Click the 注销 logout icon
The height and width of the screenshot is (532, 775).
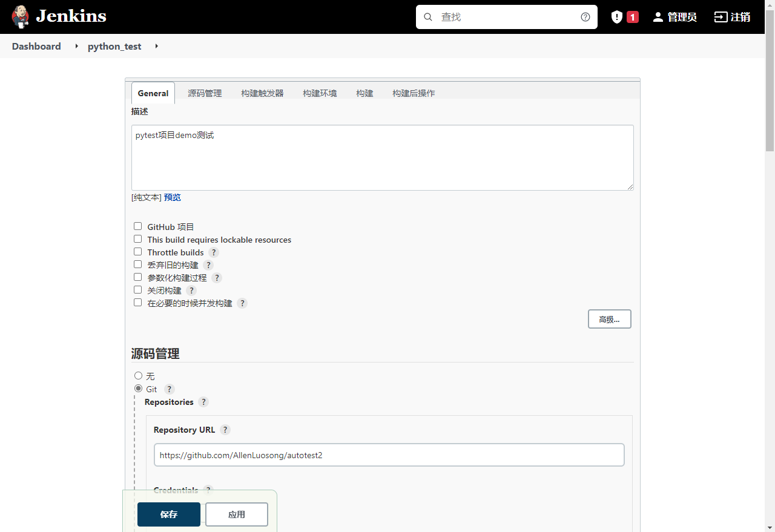point(721,17)
